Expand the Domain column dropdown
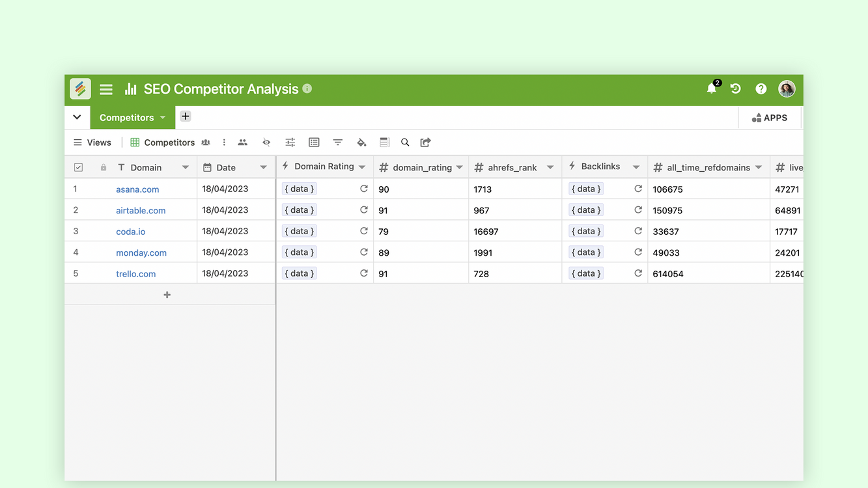The image size is (868, 488). (186, 167)
